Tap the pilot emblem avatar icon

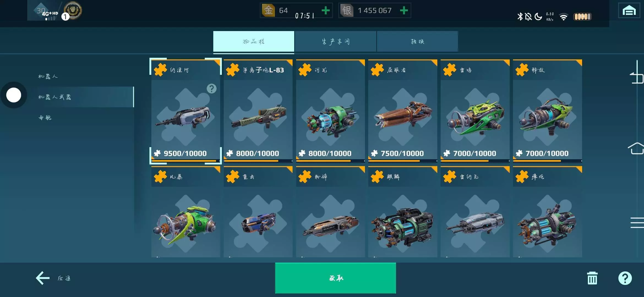73,10
